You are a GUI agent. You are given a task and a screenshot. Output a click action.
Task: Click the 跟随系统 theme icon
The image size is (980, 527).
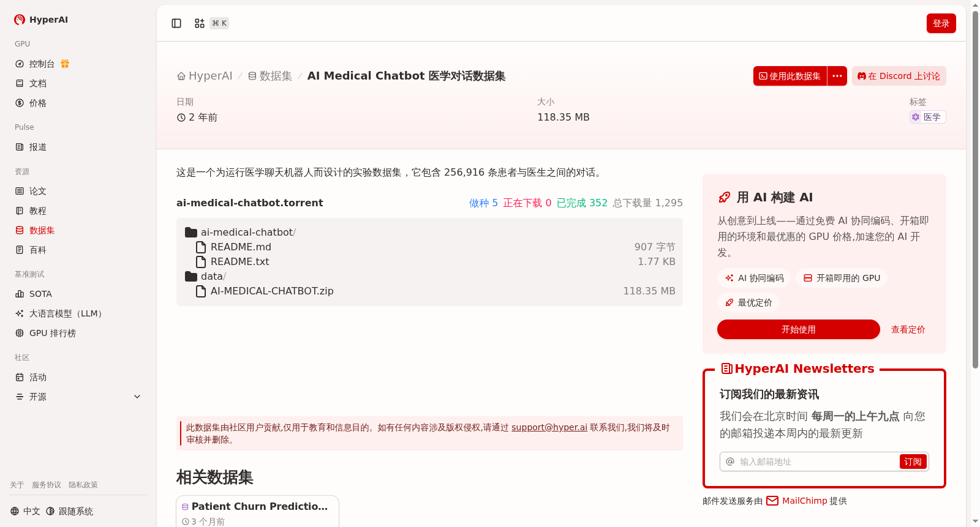coord(50,511)
